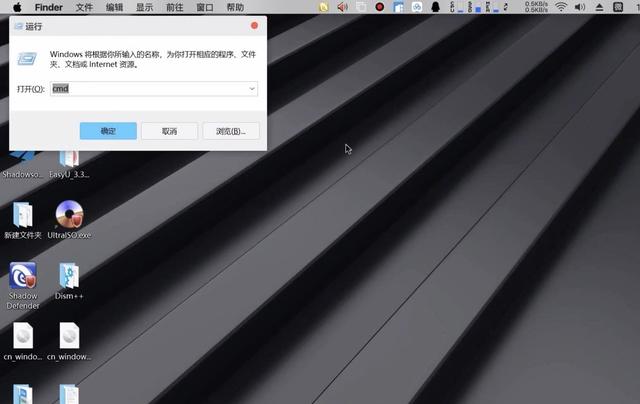Image resolution: width=640 pixels, height=404 pixels.
Task: Click the QQ penguin icon in menu bar
Action: (x=435, y=7)
